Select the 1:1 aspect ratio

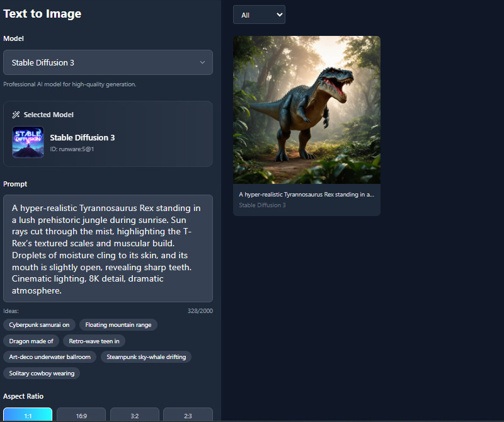(28, 415)
